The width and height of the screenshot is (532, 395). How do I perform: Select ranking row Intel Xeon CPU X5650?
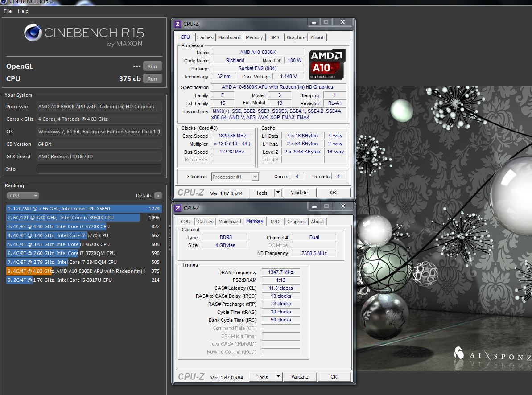pos(84,209)
